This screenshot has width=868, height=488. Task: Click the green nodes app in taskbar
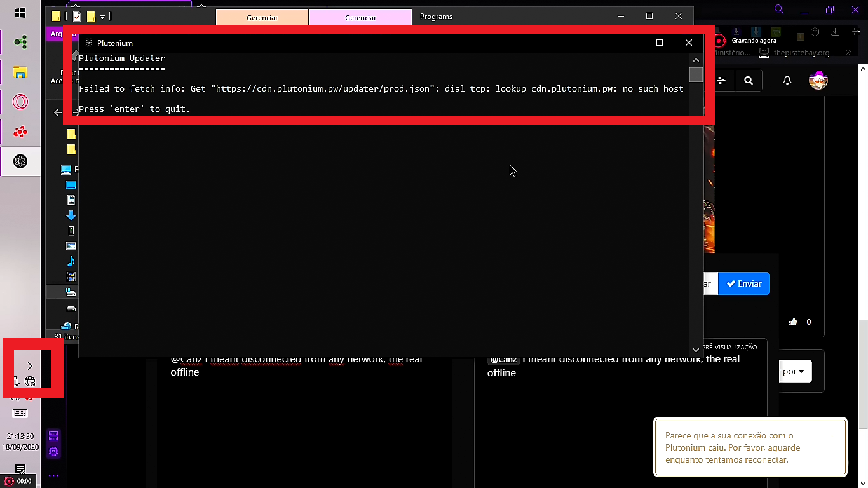(x=20, y=43)
